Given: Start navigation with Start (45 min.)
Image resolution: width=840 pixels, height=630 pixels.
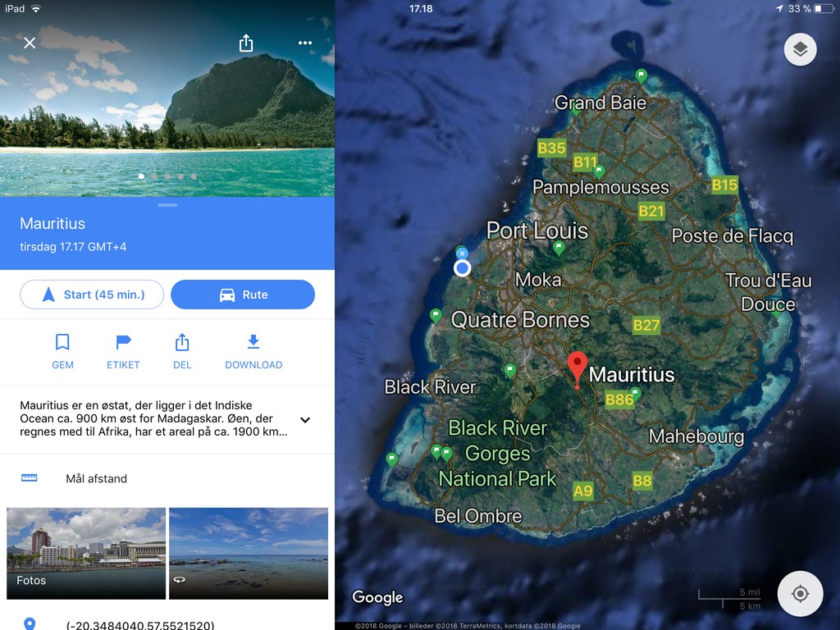Looking at the screenshot, I should click(92, 294).
